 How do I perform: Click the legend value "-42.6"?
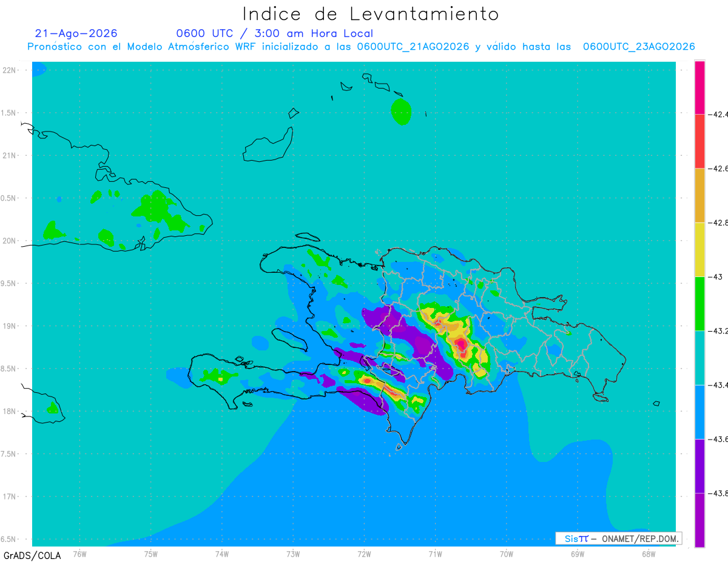point(718,168)
